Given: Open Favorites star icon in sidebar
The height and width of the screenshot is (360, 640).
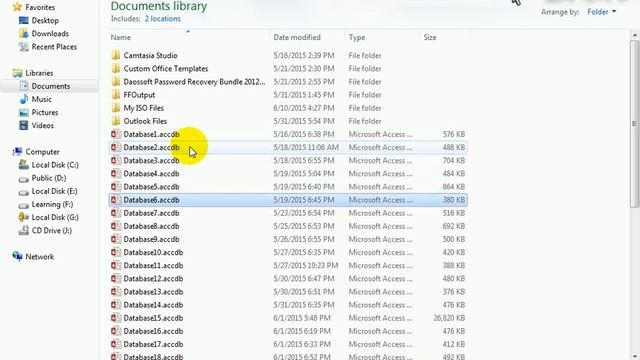Looking at the screenshot, I should pyautogui.click(x=17, y=7).
